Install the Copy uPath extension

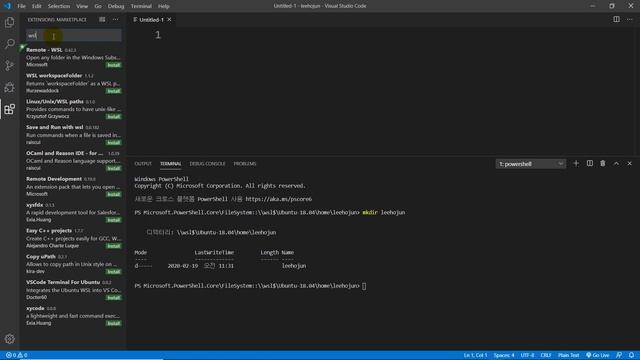click(113, 271)
